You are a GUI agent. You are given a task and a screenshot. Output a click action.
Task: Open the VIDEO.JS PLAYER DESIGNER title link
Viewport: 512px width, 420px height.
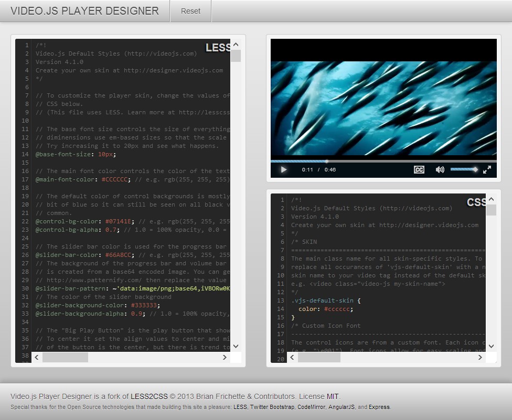(x=84, y=11)
